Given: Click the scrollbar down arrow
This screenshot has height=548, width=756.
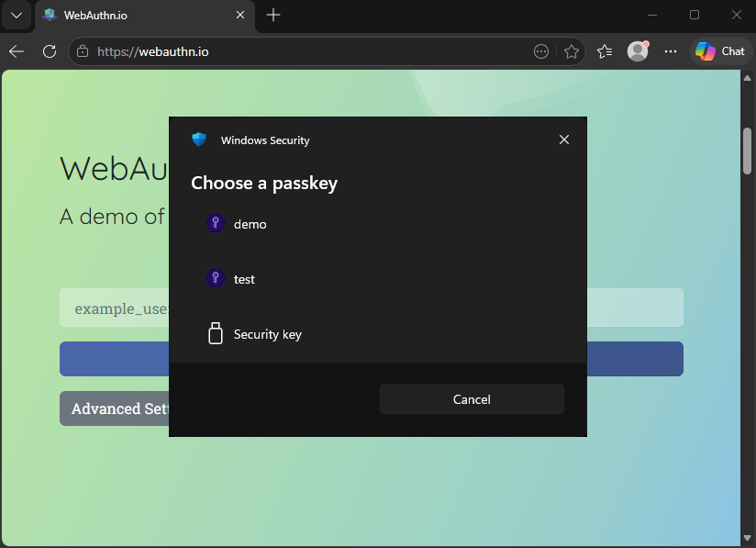Looking at the screenshot, I should pos(748,538).
